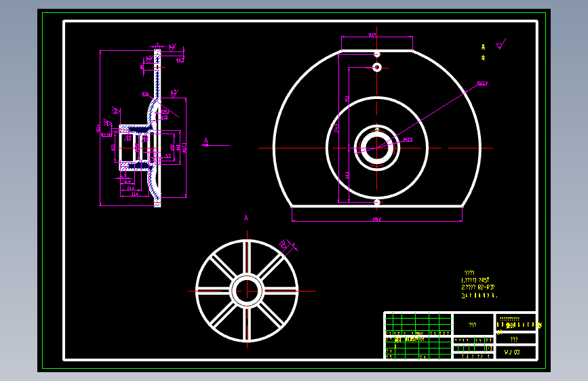
Task: Click the R119 radius dimension label
Action: point(483,83)
